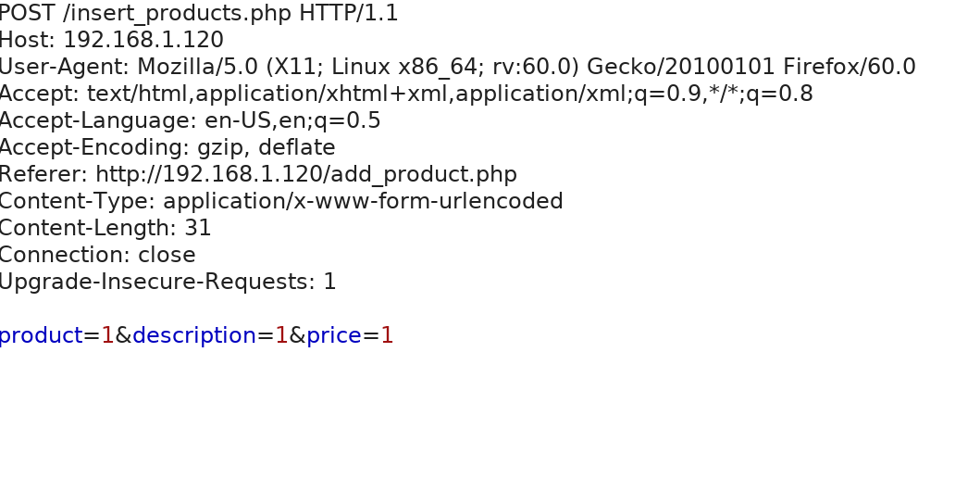Screen dimensions: 980x478
Task: Click the description parameter name
Action: pos(194,336)
